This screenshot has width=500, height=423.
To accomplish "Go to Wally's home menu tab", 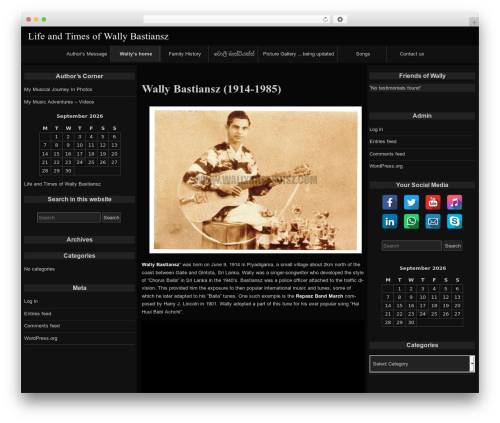I will coord(136,54).
